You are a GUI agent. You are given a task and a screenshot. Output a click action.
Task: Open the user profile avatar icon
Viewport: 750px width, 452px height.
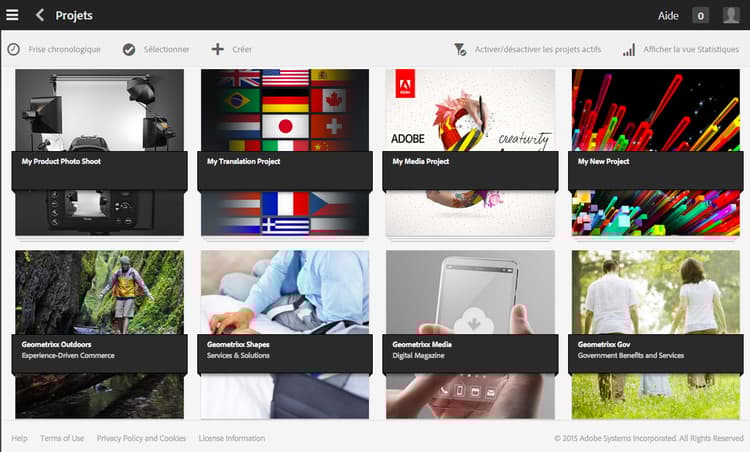[x=731, y=15]
